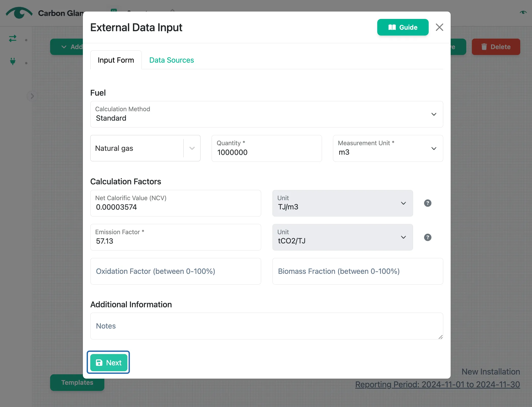Click NCV unit help question icon
Viewport: 532px width, 407px height.
(x=428, y=203)
